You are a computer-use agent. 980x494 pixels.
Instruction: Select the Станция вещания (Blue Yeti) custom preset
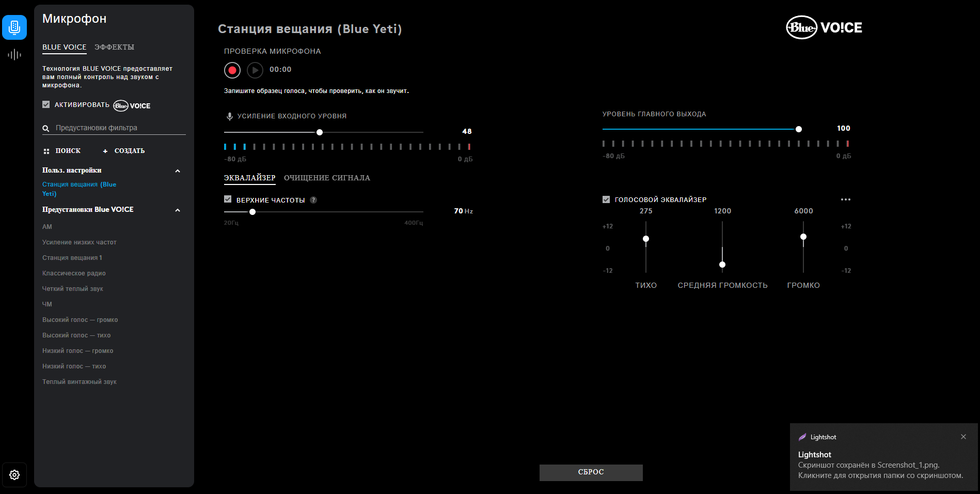click(x=79, y=189)
